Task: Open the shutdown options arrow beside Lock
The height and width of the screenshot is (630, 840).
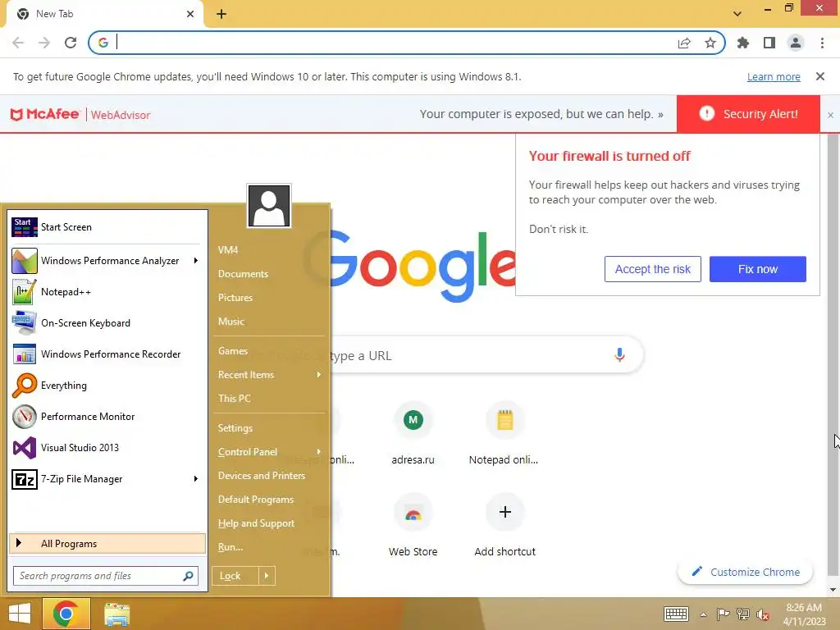Action: (267, 576)
